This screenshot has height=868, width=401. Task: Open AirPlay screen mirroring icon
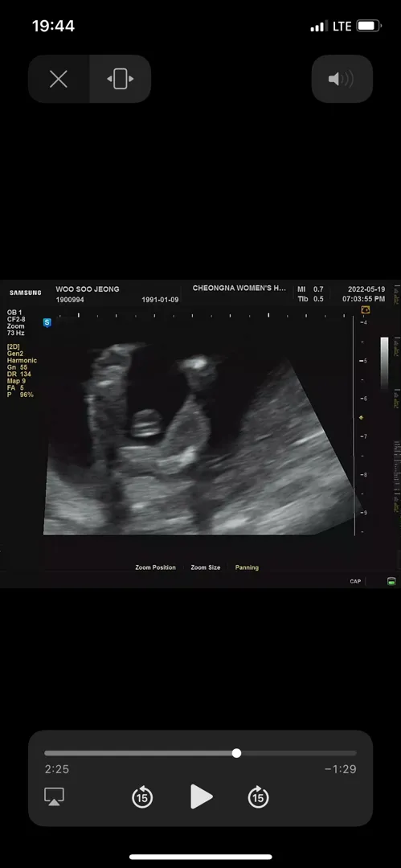pos(55,796)
